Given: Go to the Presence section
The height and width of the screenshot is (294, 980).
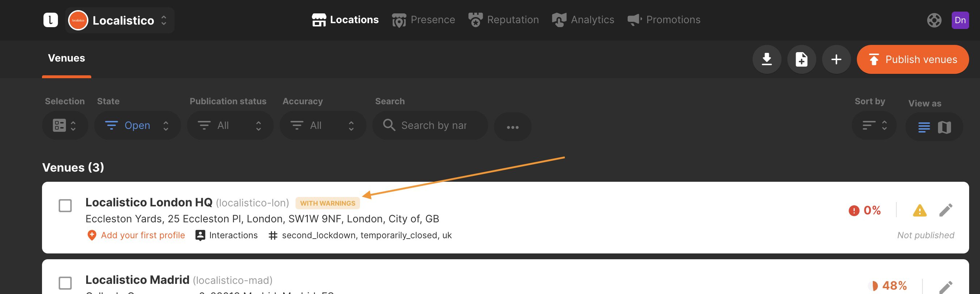Looking at the screenshot, I should pyautogui.click(x=423, y=20).
